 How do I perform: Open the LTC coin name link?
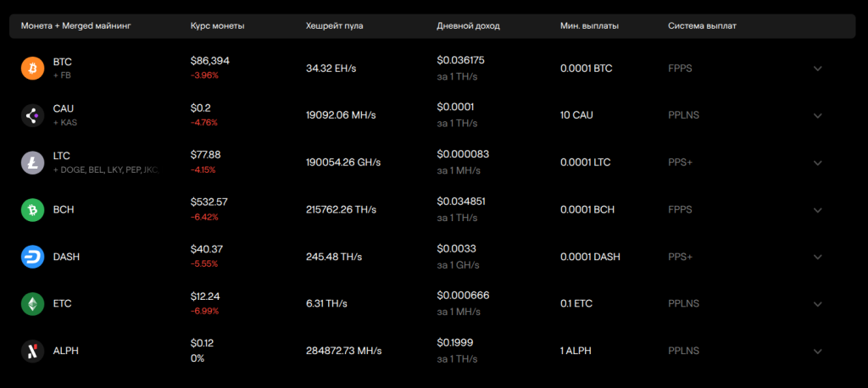62,156
